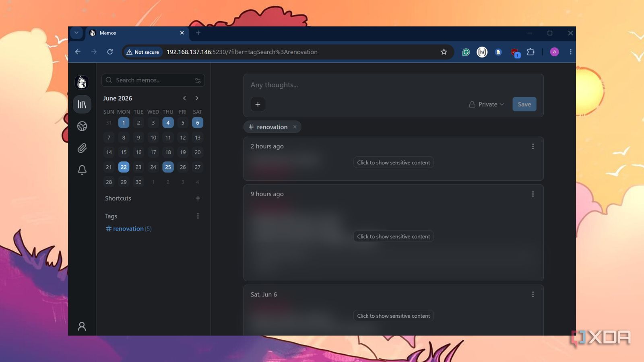Click the Grammarly extension icon

466,52
